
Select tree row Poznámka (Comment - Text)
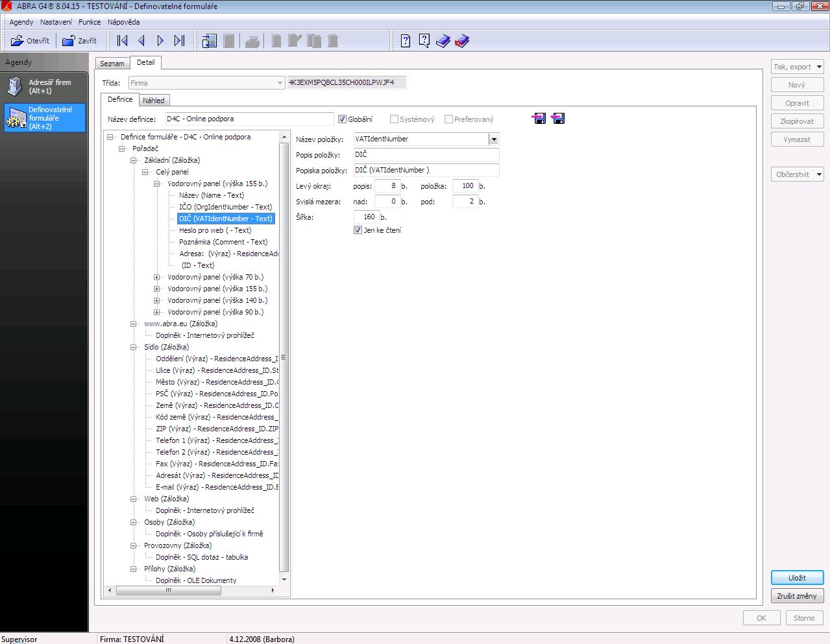click(x=223, y=242)
